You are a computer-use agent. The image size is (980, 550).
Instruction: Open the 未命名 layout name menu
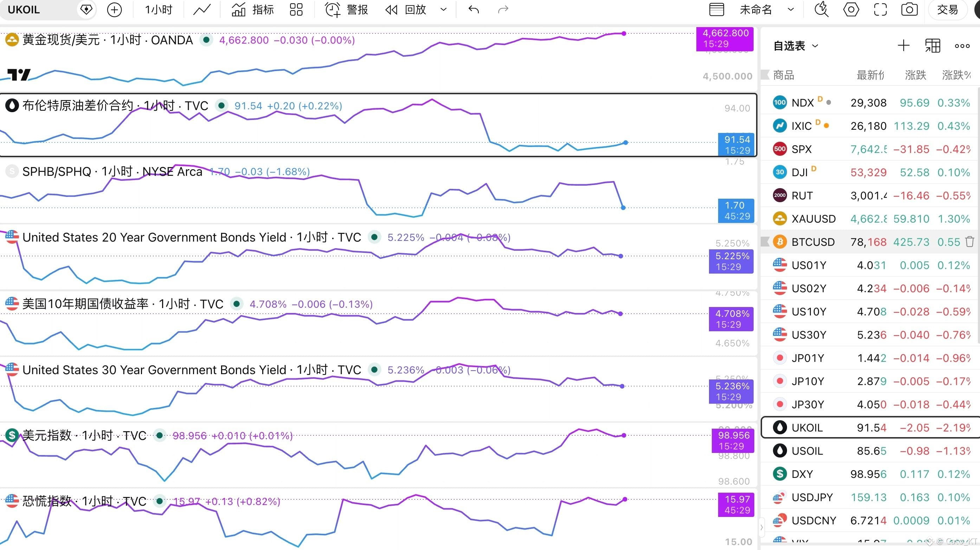(x=755, y=10)
